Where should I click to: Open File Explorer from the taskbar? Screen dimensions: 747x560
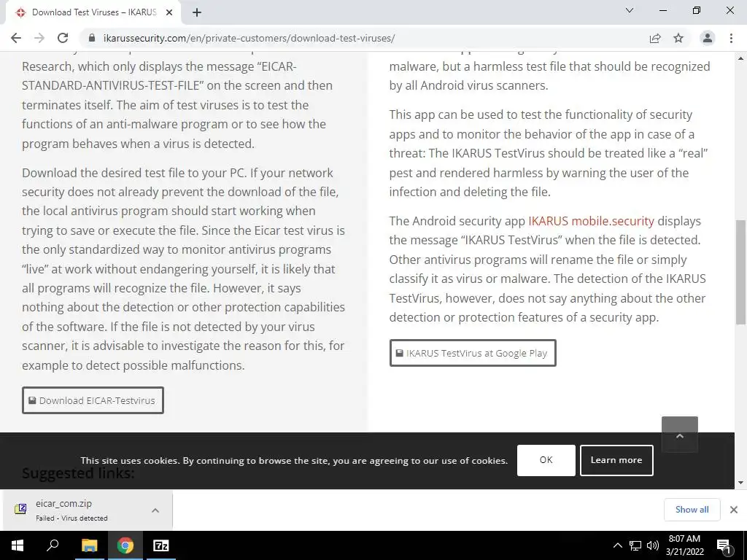point(89,545)
